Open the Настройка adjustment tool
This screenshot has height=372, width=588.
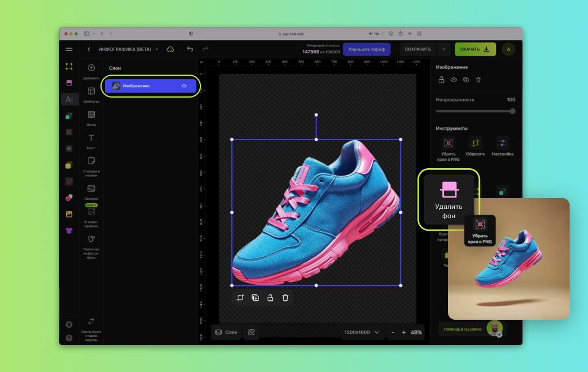click(502, 146)
